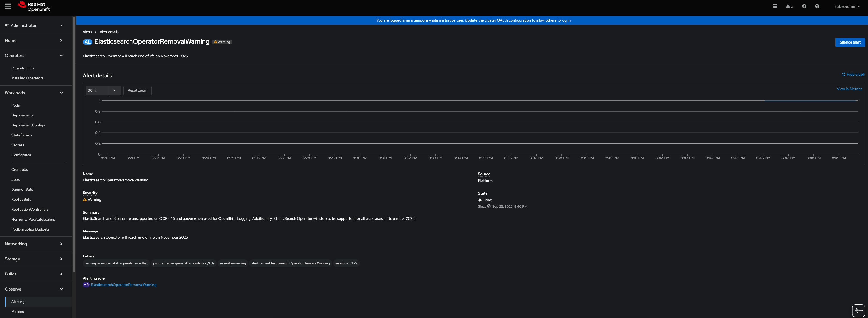868x318 pixels.
Task: Open the help question mark menu
Action: pyautogui.click(x=817, y=6)
